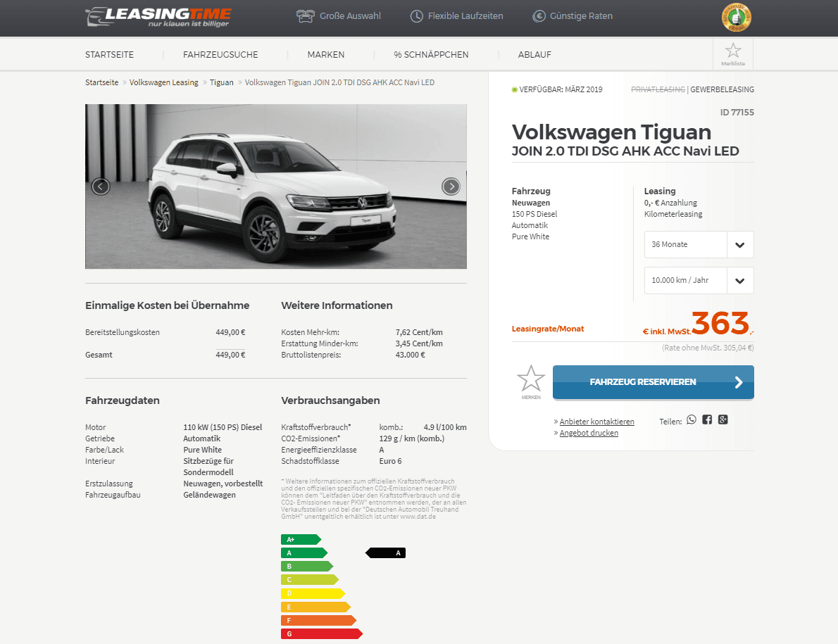Show the next car photo
Image resolution: width=838 pixels, height=644 pixels.
(x=451, y=187)
